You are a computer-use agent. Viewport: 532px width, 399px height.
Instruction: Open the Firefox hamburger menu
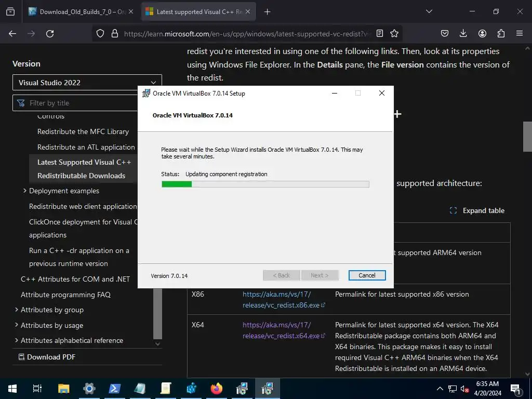(x=520, y=33)
